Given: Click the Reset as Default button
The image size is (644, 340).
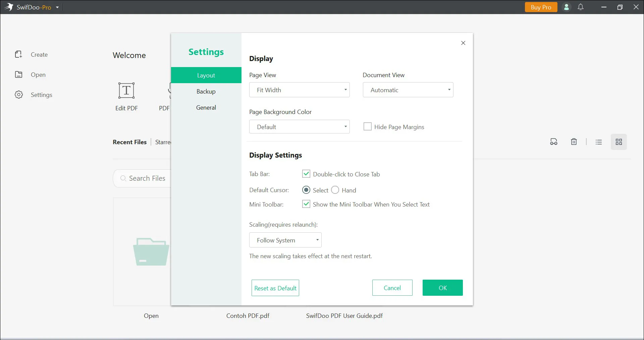Looking at the screenshot, I should click(275, 288).
